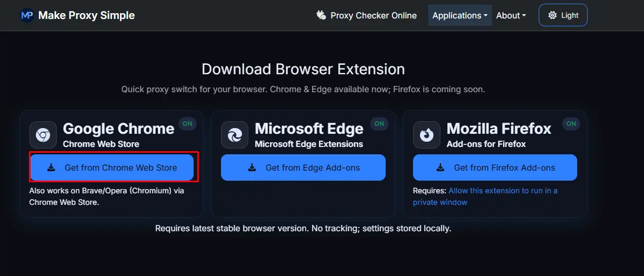644x276 pixels.
Task: Click the Mozilla Firefox heading
Action: pyautogui.click(x=499, y=129)
